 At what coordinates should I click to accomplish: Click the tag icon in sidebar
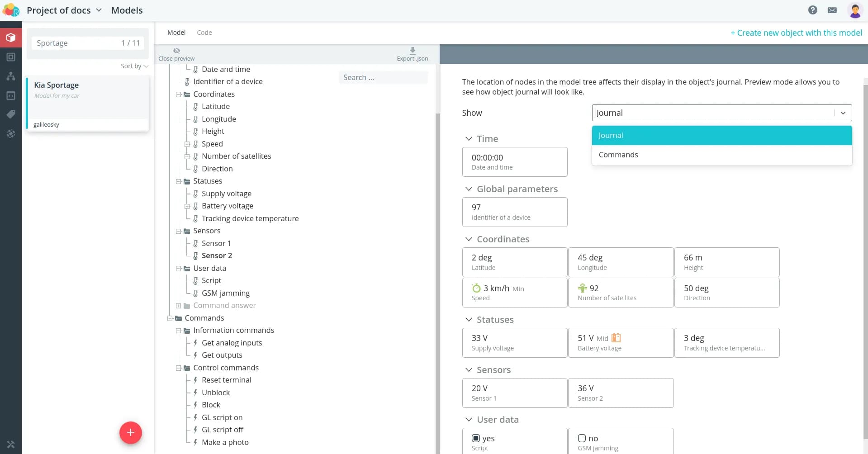(x=11, y=114)
